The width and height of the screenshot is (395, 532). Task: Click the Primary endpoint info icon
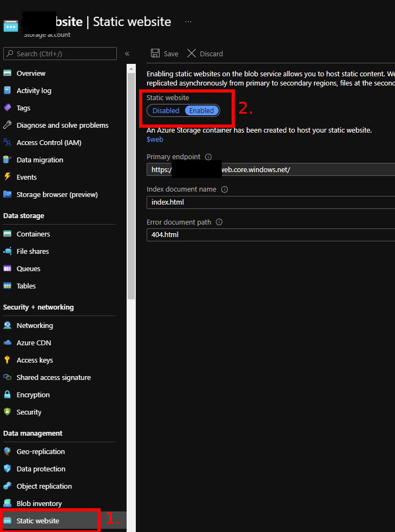click(207, 157)
